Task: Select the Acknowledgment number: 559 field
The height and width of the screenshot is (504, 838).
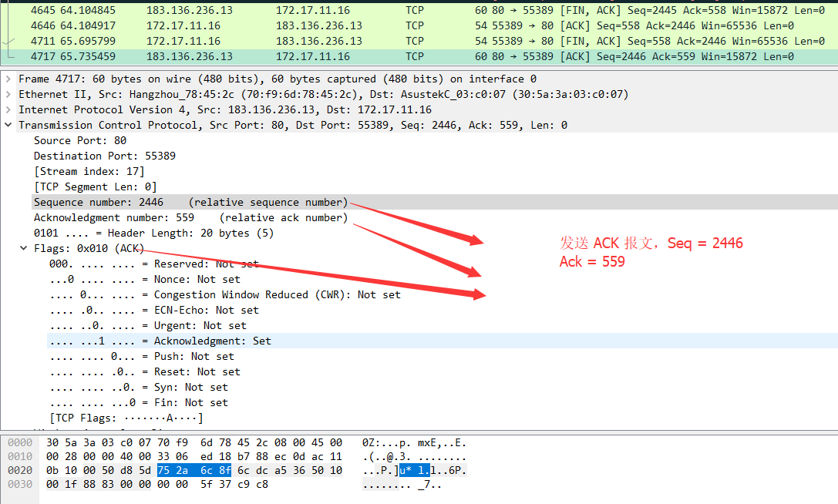Action: [113, 217]
